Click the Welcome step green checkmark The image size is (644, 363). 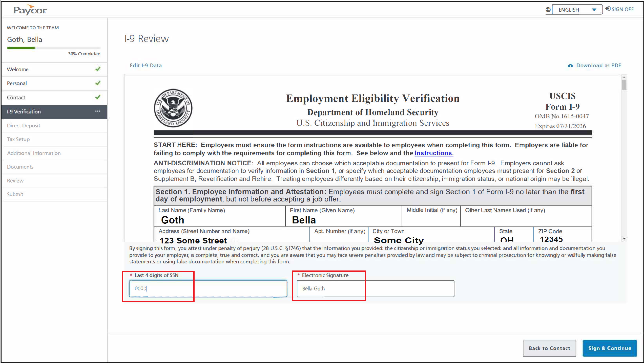(98, 69)
